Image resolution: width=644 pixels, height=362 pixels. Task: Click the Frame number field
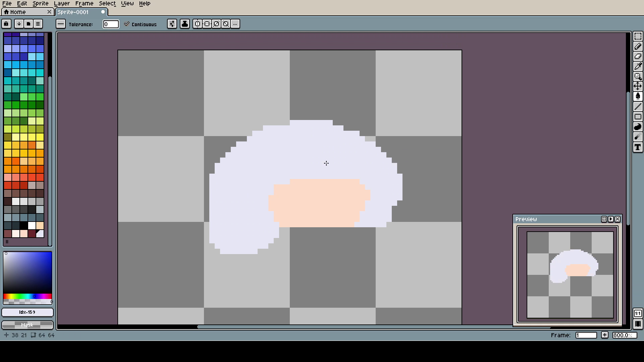586,335
